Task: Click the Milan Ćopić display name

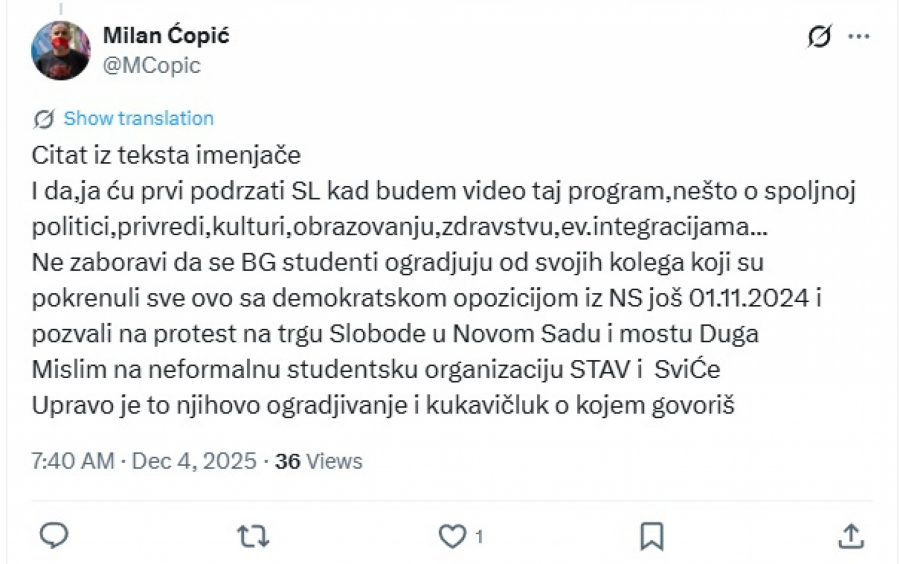Action: pyautogui.click(x=166, y=36)
